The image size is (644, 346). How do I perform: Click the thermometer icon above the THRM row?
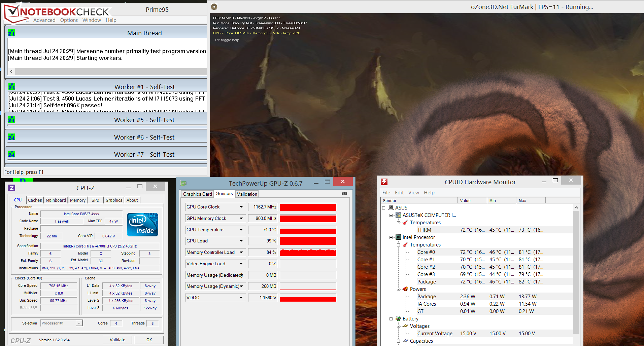[x=406, y=223]
